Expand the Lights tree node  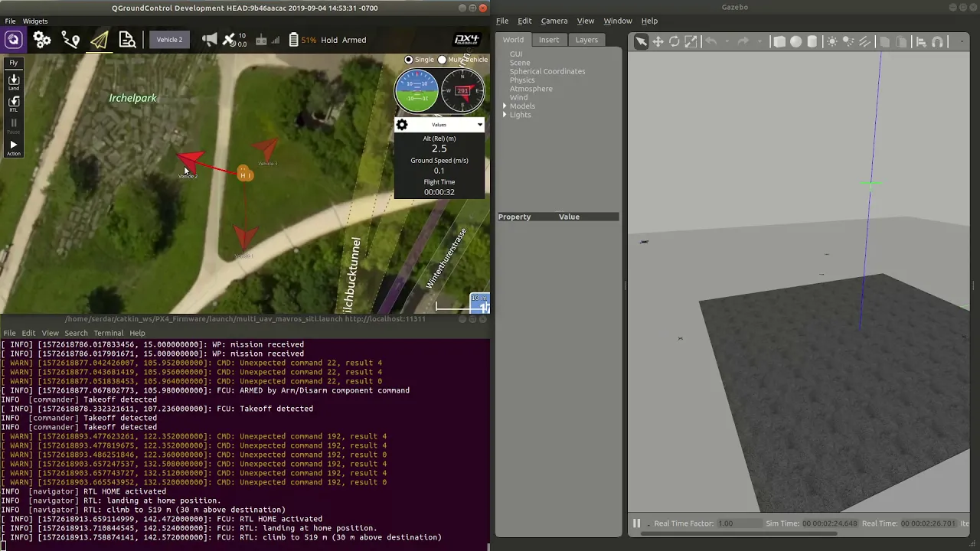coord(505,115)
